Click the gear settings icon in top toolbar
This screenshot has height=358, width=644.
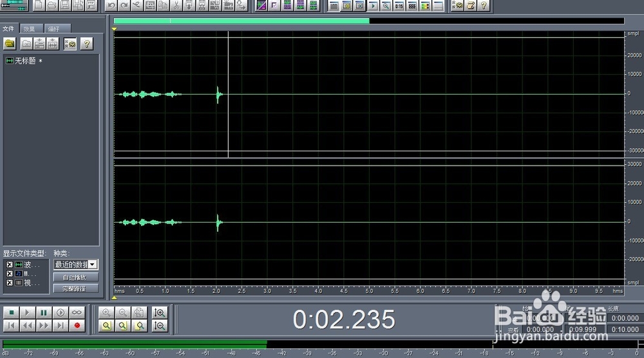pos(457,5)
